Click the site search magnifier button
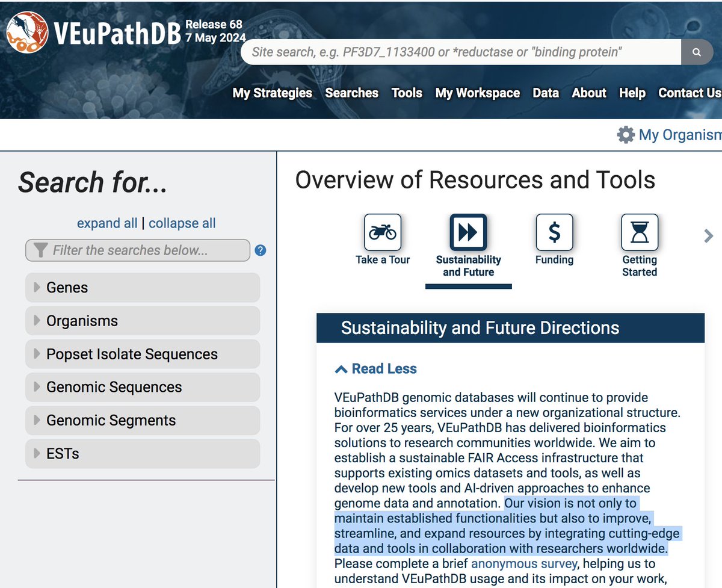The image size is (722, 588). tap(697, 52)
